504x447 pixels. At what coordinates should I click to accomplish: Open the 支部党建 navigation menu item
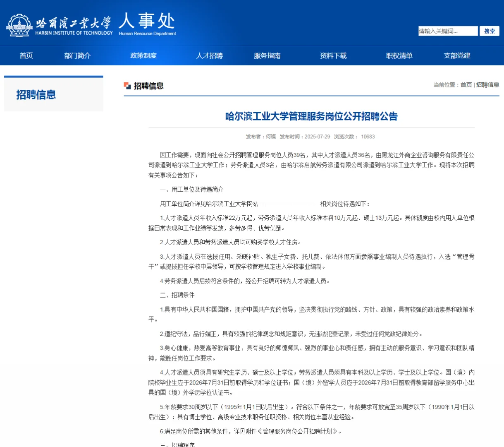coord(457,55)
